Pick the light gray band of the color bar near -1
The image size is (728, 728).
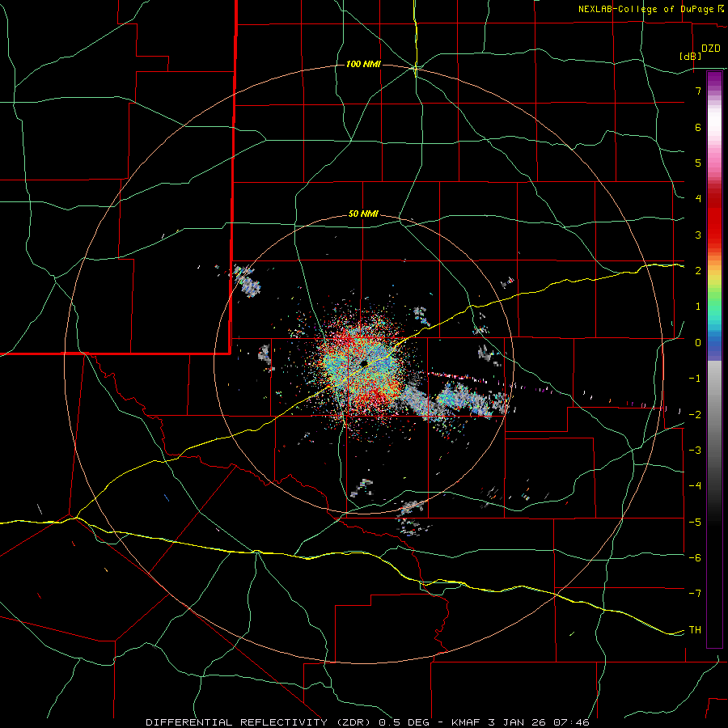pyautogui.click(x=714, y=379)
